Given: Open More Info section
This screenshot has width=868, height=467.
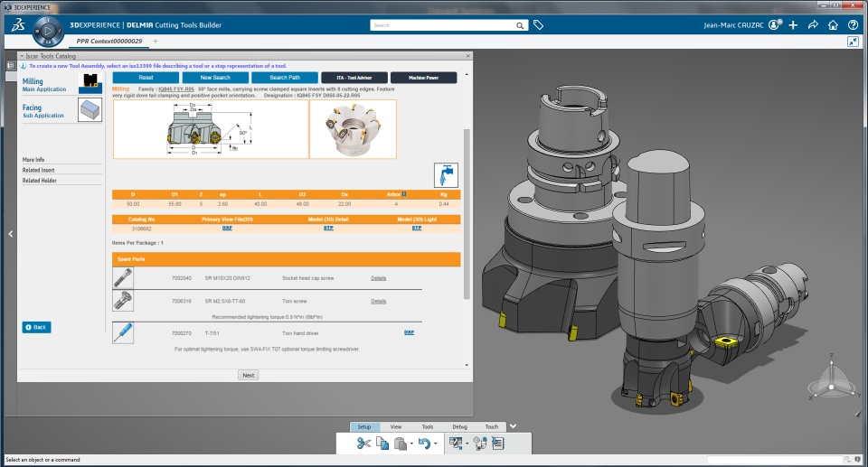Looking at the screenshot, I should [33, 159].
